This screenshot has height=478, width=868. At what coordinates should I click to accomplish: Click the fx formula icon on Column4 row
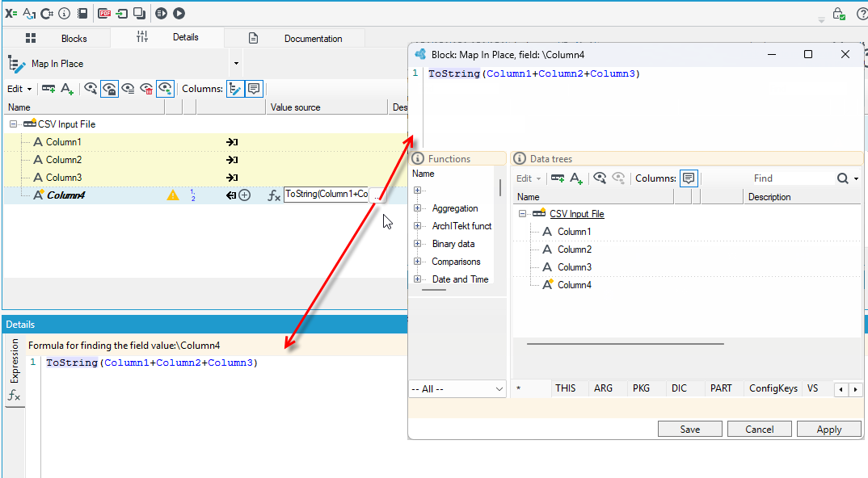274,195
